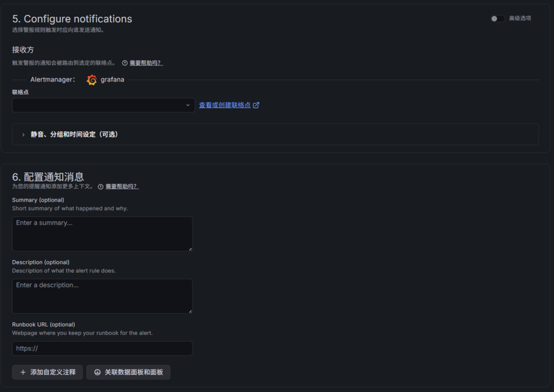Click the Summary textarea resize handle
Viewport: 554px width, 392px height.
click(x=190, y=249)
